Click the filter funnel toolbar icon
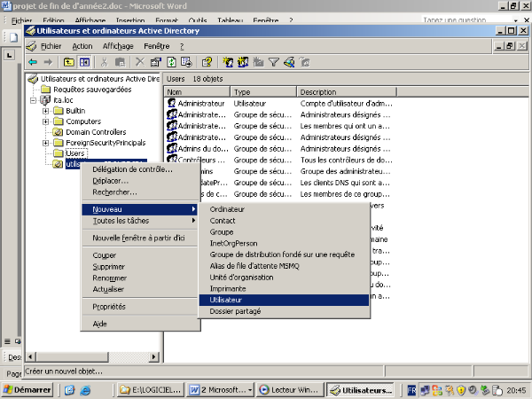 coord(274,62)
